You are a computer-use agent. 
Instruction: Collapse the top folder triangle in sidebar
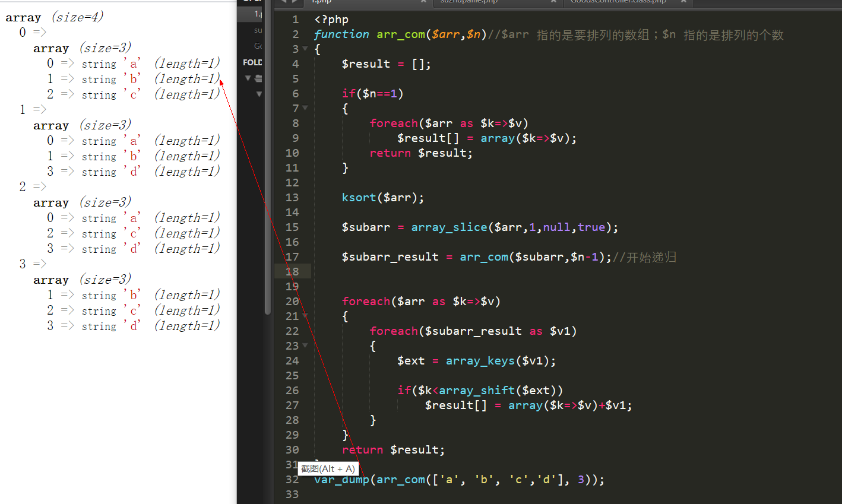[248, 78]
